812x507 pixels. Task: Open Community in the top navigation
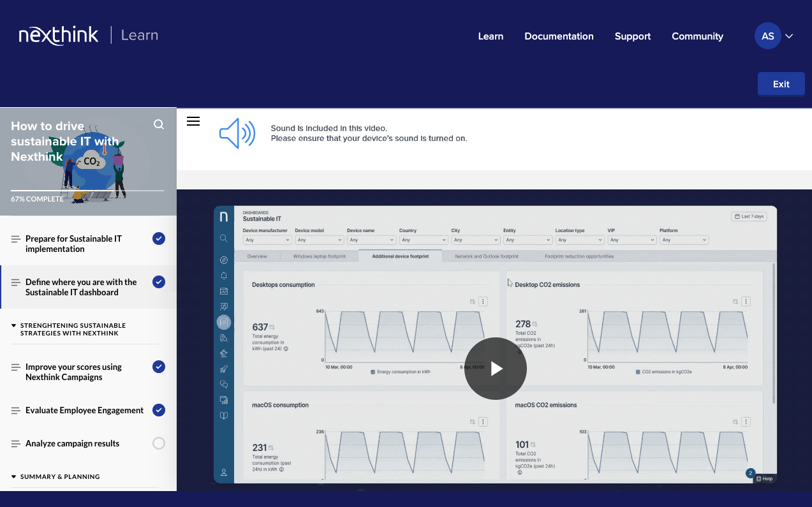pos(697,36)
